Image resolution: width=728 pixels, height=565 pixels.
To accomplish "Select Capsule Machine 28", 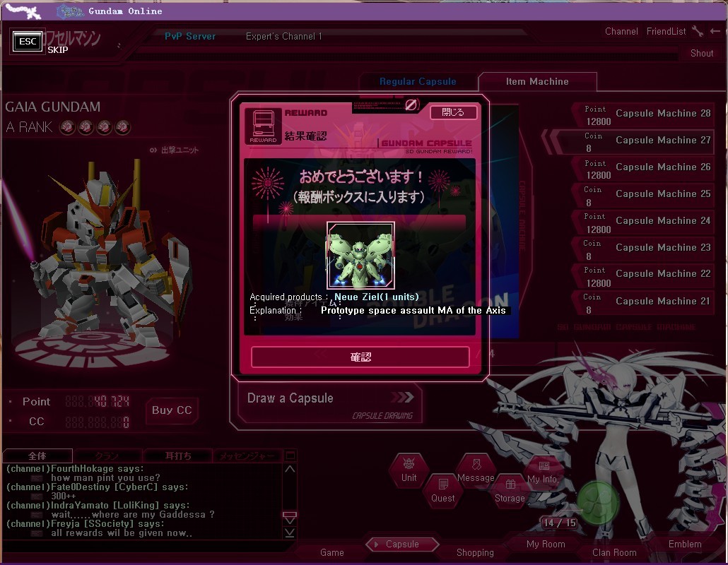I will tap(643, 114).
